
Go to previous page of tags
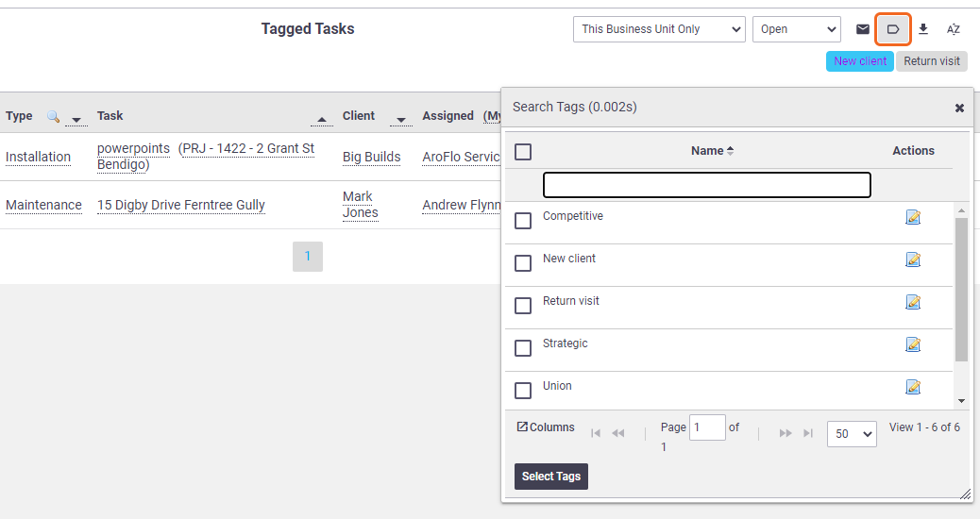click(618, 433)
